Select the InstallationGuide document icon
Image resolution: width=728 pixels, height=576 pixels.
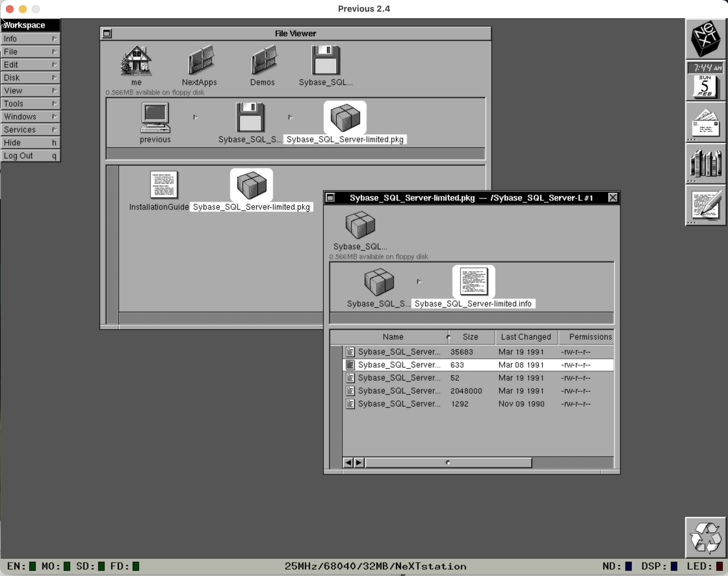pos(164,185)
